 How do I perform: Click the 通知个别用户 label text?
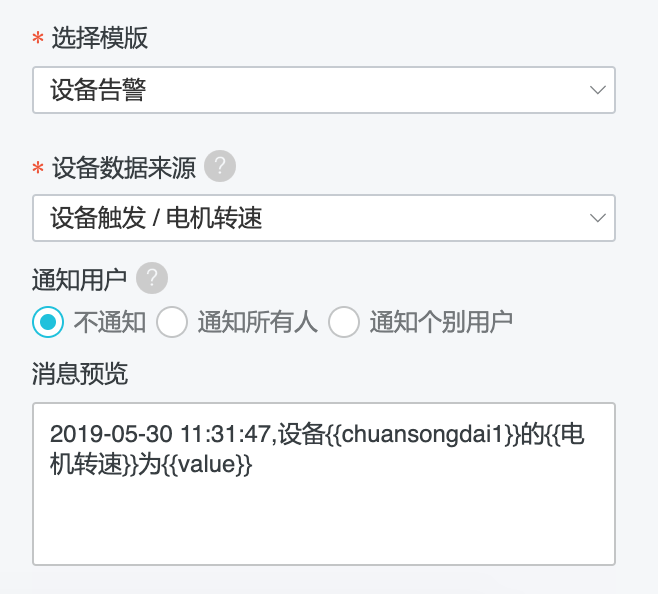(x=441, y=322)
